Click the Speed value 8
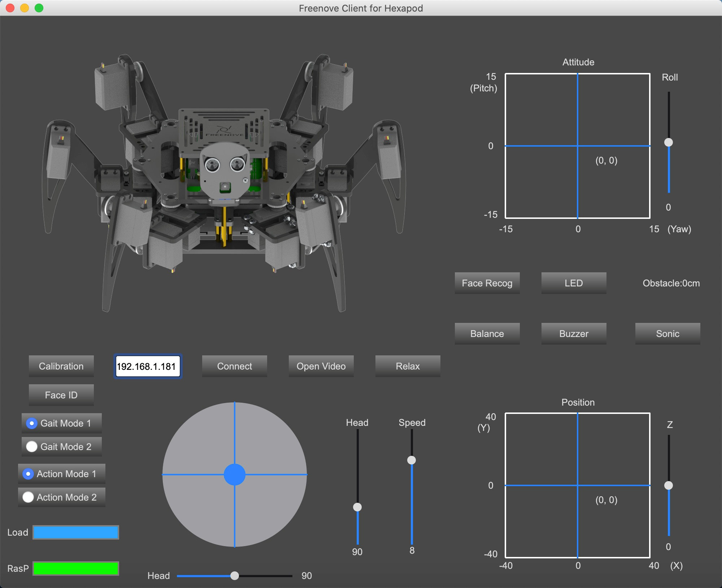The height and width of the screenshot is (588, 722). tap(412, 550)
